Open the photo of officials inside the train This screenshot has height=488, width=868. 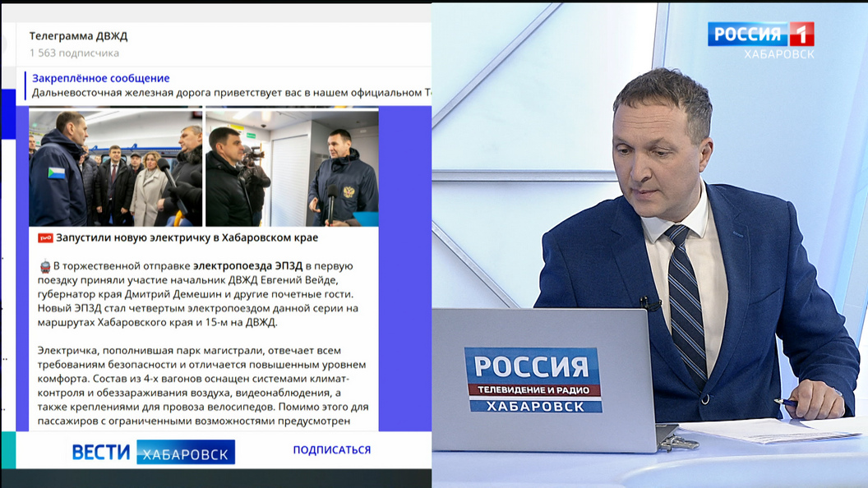116,168
